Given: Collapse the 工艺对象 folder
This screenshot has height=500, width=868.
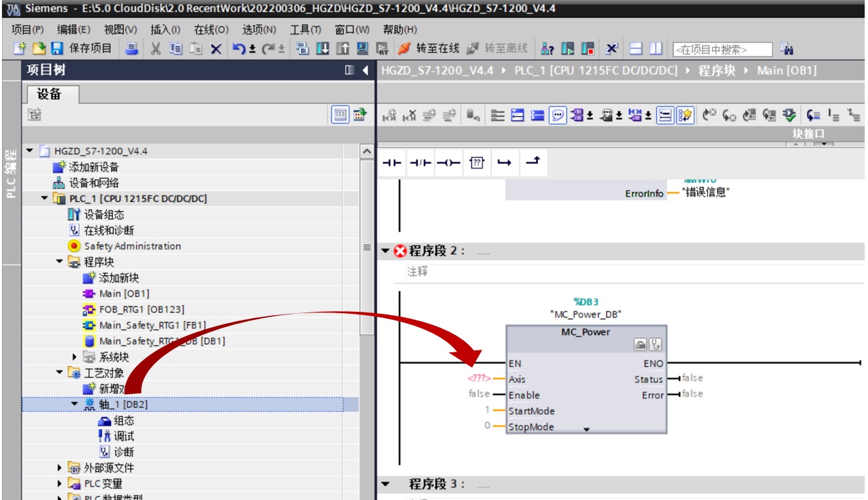Looking at the screenshot, I should click(60, 373).
